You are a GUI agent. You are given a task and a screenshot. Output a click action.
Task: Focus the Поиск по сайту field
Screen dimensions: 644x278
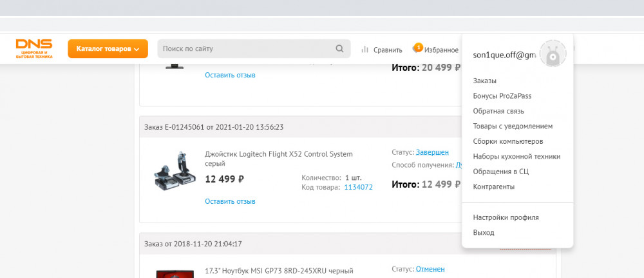point(245,49)
